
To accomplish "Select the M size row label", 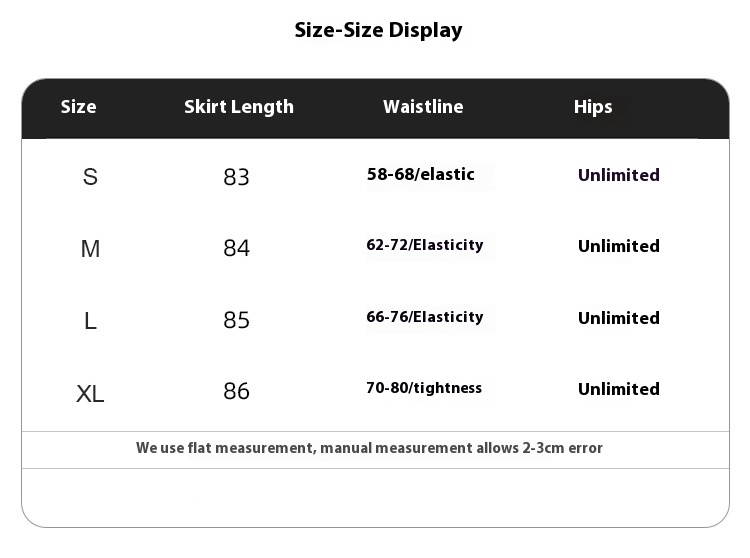I will tap(90, 248).
